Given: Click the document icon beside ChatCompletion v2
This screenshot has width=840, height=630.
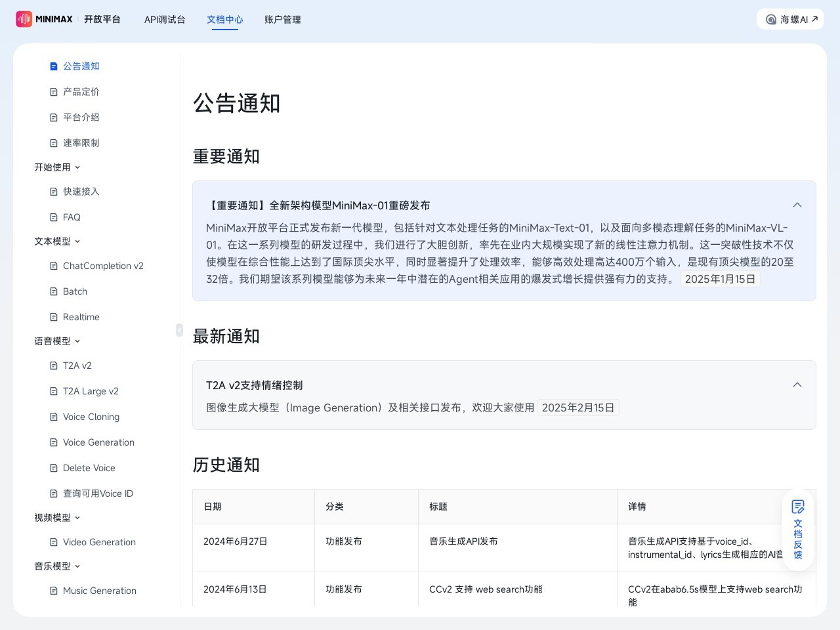Looking at the screenshot, I should [x=54, y=266].
